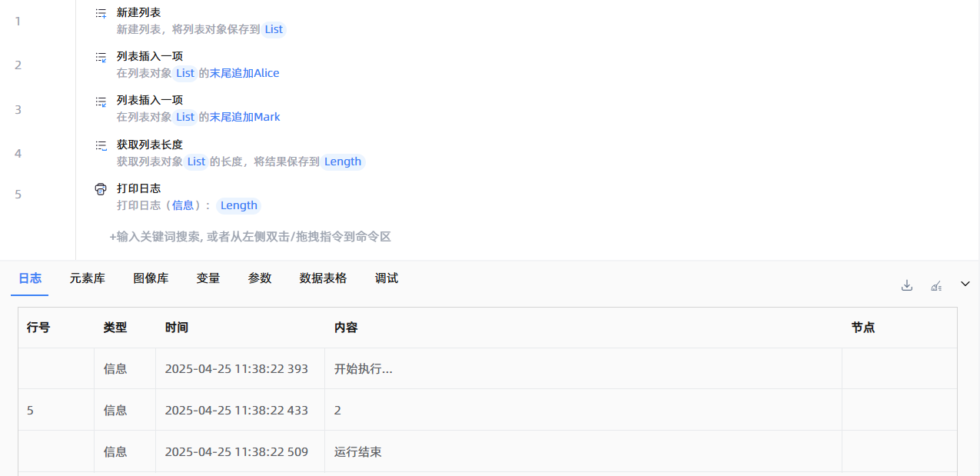
Task: Click the 信息 log level in the 打印日志 step
Action: (182, 205)
